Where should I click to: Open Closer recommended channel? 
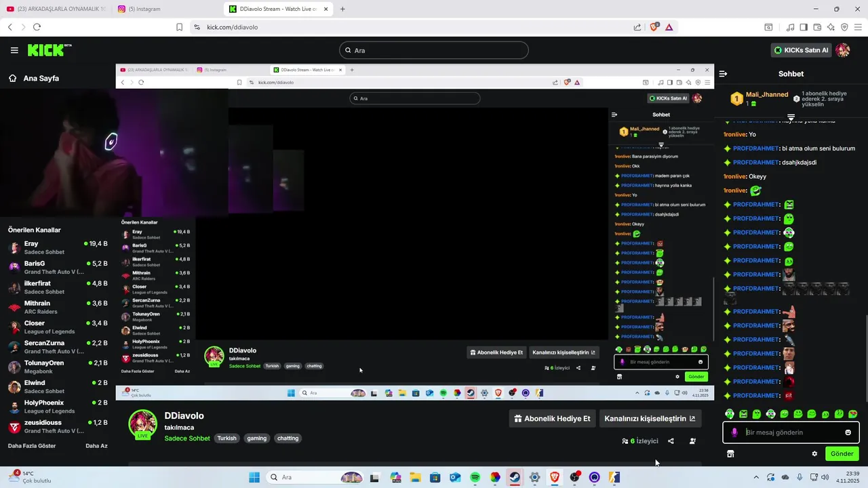58,327
